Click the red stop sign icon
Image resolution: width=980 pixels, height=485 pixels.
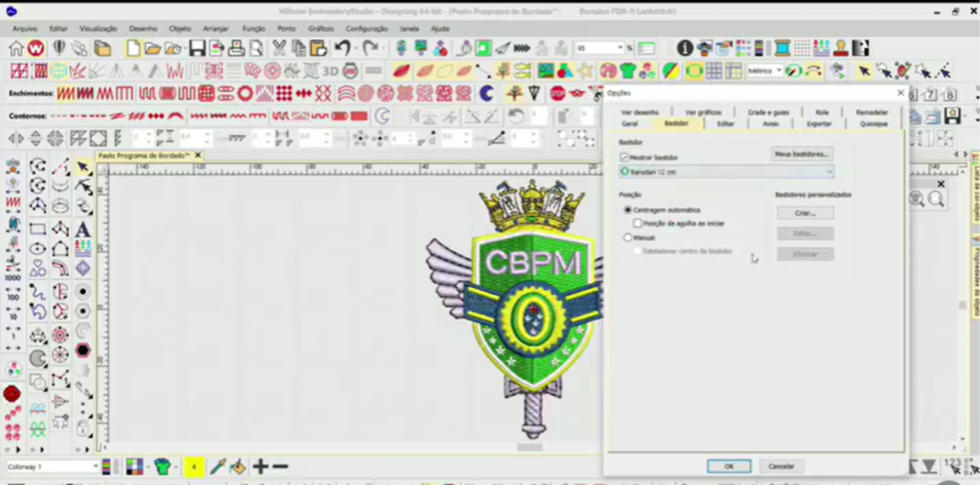point(557,93)
